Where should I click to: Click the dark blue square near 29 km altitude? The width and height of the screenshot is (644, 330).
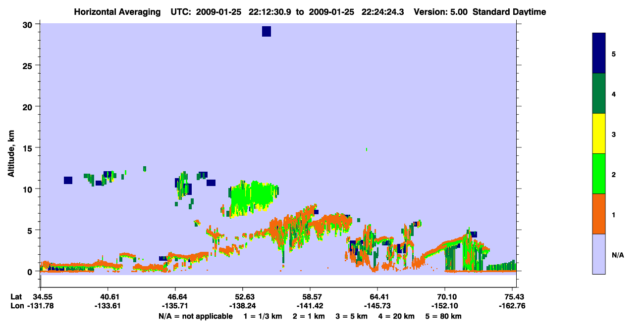(x=267, y=32)
